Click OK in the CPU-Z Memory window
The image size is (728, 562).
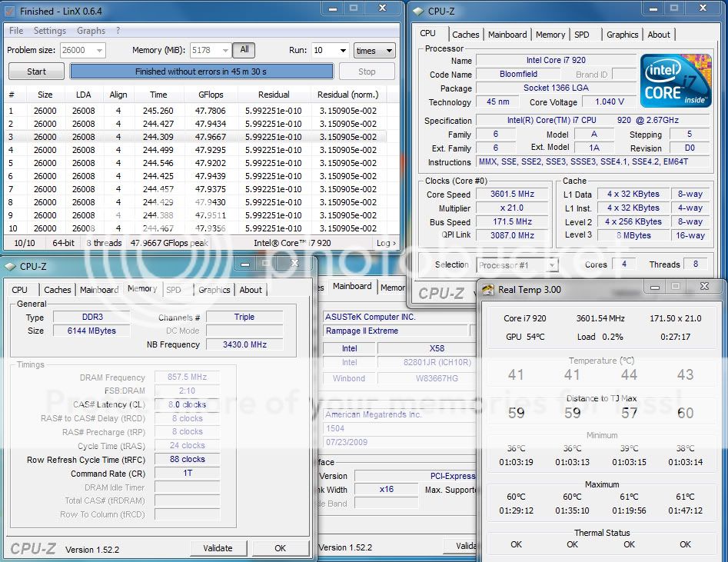(281, 548)
